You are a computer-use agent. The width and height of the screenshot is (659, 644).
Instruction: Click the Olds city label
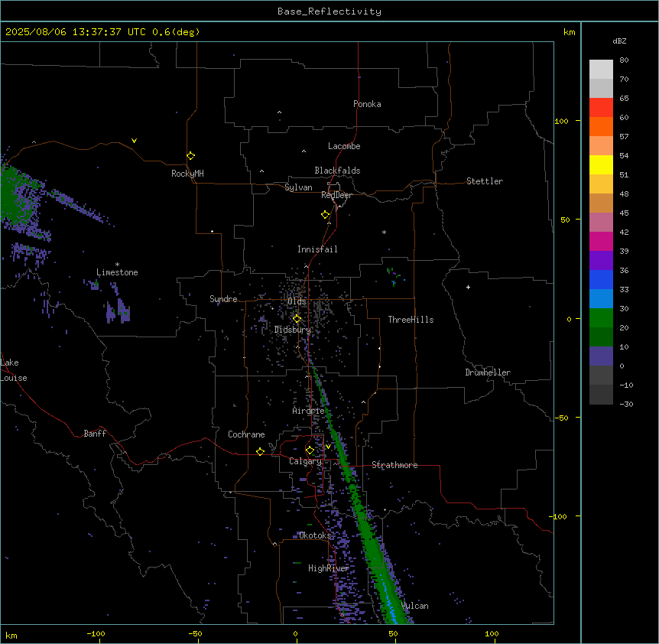(297, 301)
